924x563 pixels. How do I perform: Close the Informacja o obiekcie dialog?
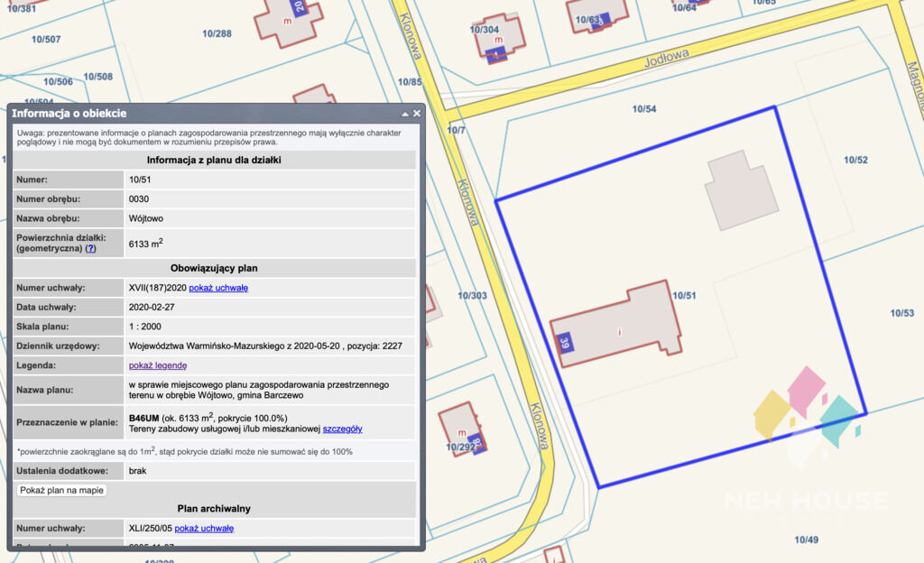(x=417, y=113)
